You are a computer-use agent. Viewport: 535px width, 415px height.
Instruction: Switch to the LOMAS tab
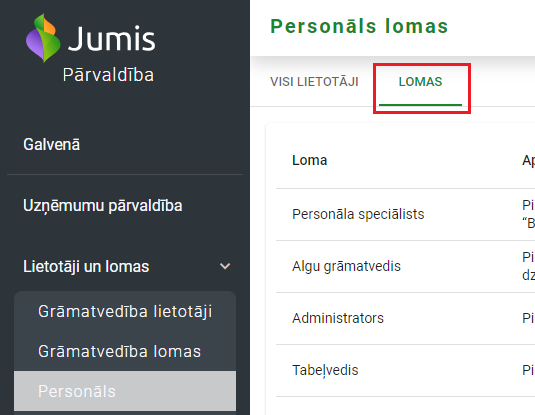(x=420, y=82)
